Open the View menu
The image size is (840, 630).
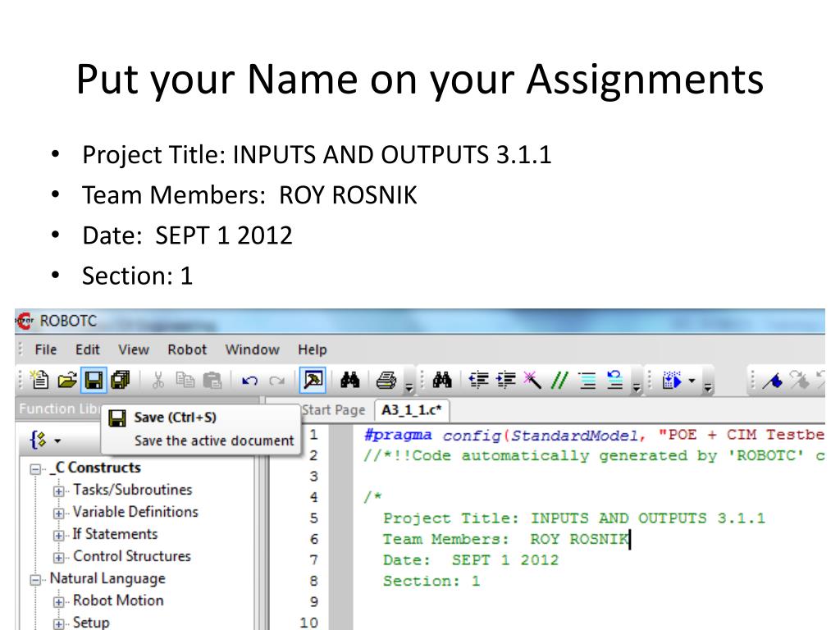(x=134, y=349)
